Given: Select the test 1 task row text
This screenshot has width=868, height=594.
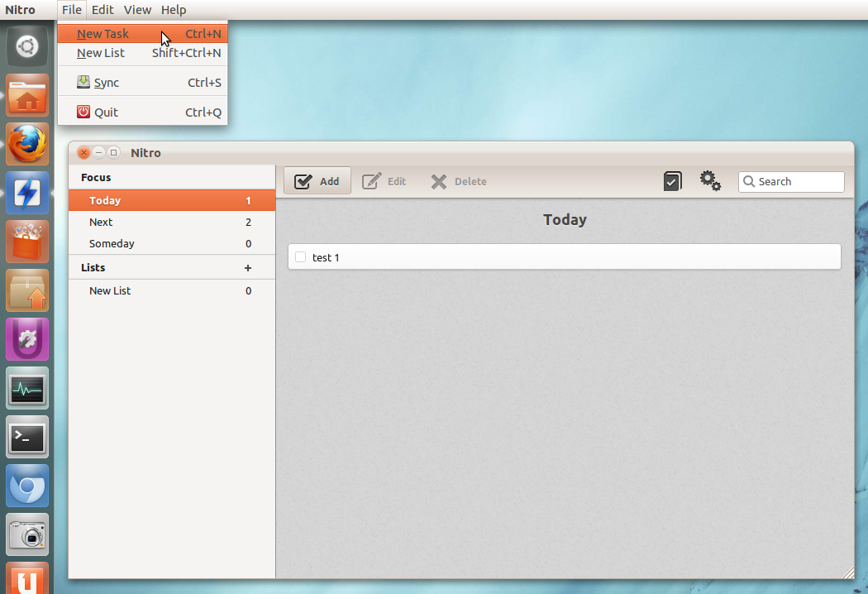Looking at the screenshot, I should point(326,257).
